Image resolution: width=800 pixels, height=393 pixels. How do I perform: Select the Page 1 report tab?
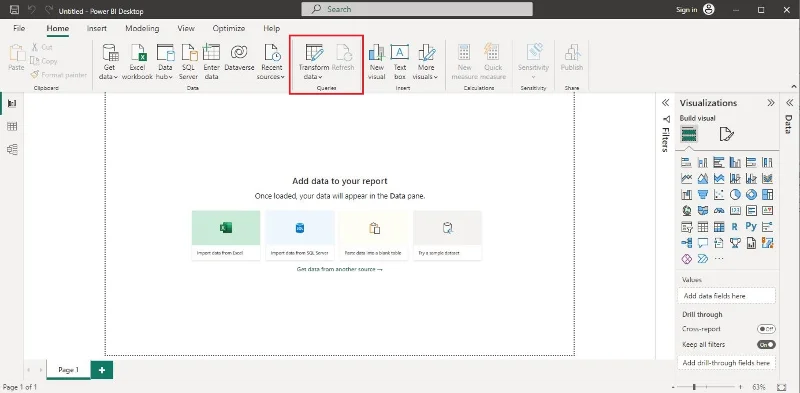click(68, 370)
